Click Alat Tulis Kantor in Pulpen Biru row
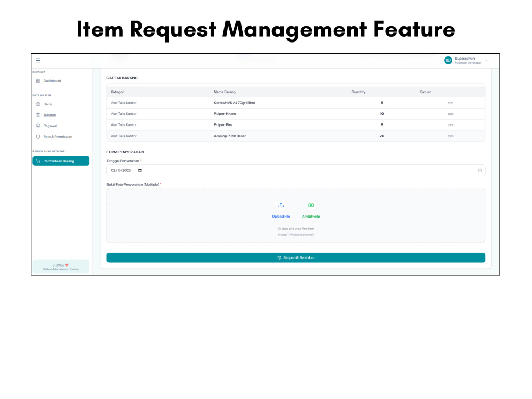Image resolution: width=532 pixels, height=399 pixels. click(x=123, y=125)
